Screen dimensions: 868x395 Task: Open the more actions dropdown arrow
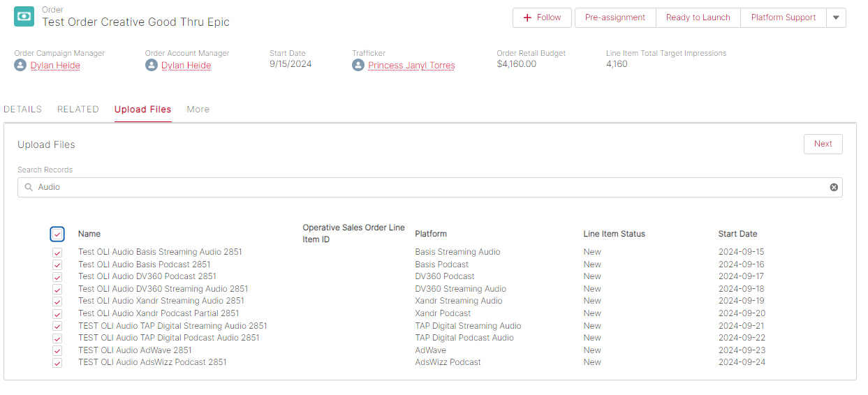pos(836,17)
